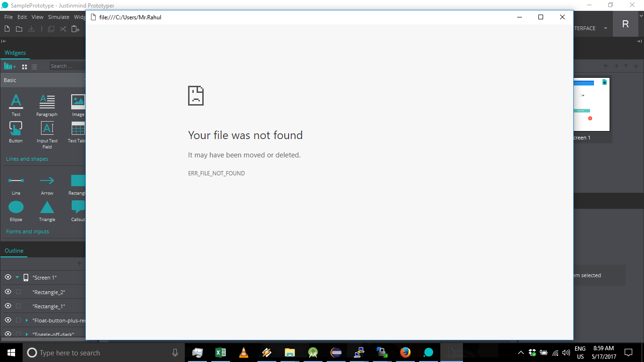The image size is (644, 362).
Task: Tick the checkbox beside "Rectangle_1"
Action: (18, 306)
